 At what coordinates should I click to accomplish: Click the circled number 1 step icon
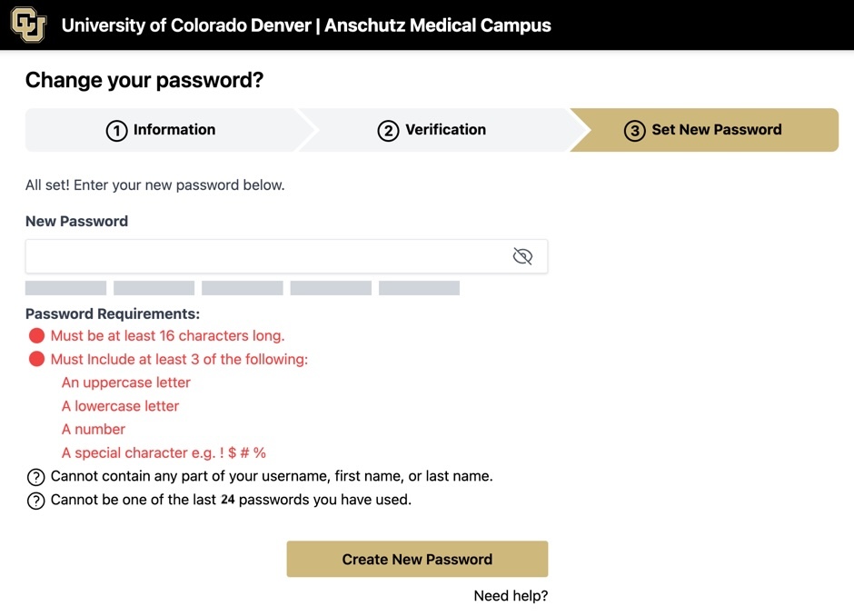(116, 131)
